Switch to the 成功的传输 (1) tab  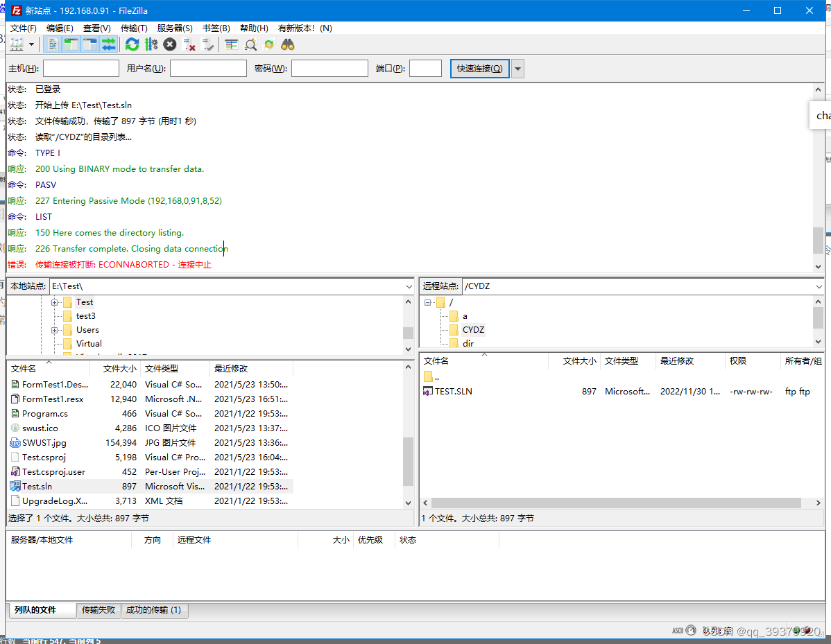click(154, 610)
